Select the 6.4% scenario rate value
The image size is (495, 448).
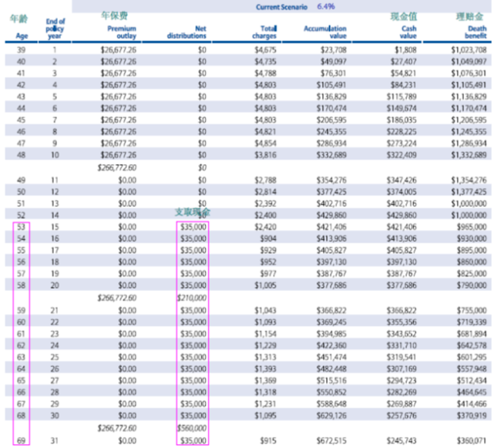point(326,6)
